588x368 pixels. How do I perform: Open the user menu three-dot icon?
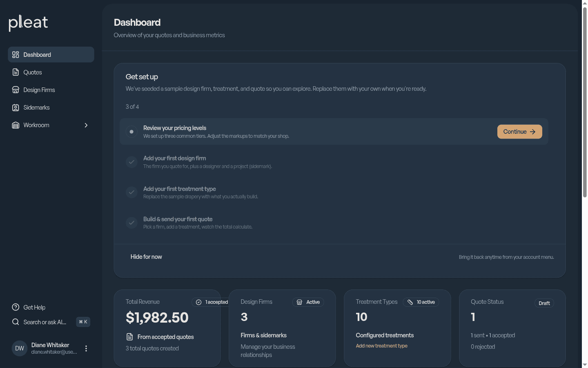[86, 348]
